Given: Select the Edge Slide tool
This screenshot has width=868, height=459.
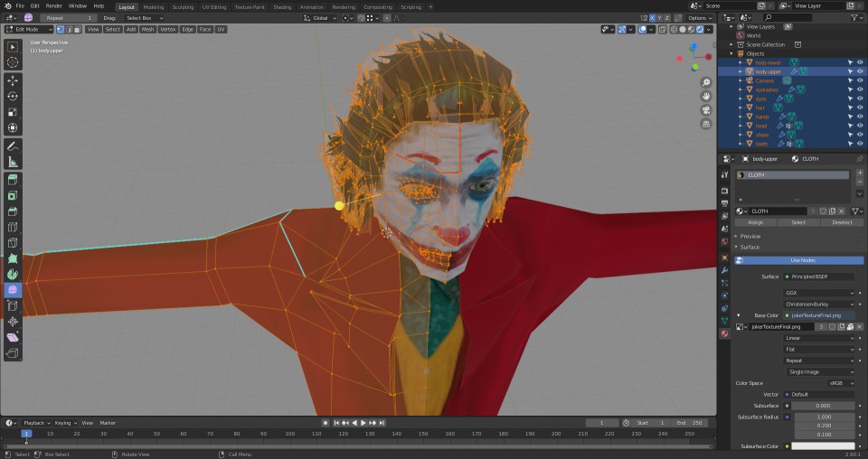Looking at the screenshot, I should [12, 305].
